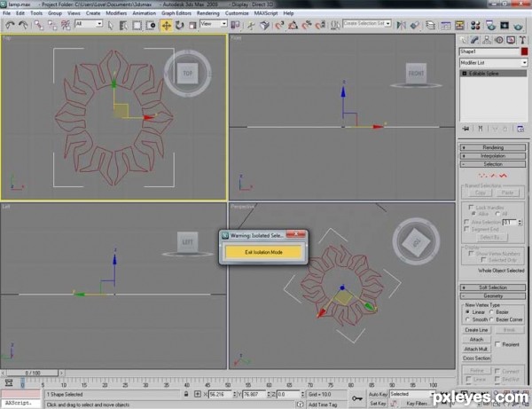The width and height of the screenshot is (532, 409).
Task: Select the Unlink Selection tool
Action: point(52,25)
